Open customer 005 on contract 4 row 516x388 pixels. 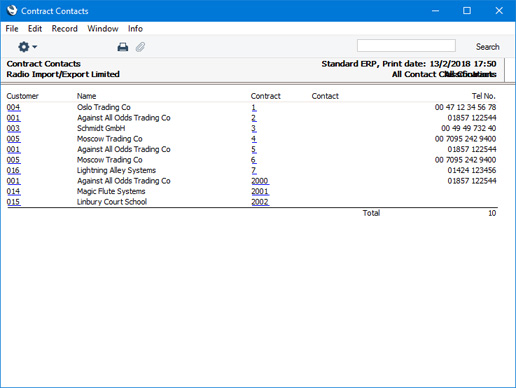click(13, 139)
